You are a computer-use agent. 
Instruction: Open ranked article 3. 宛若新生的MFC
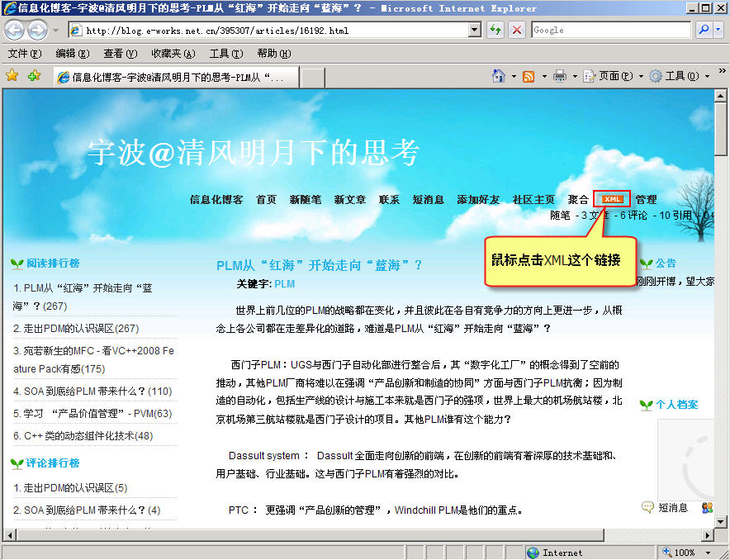click(x=93, y=360)
